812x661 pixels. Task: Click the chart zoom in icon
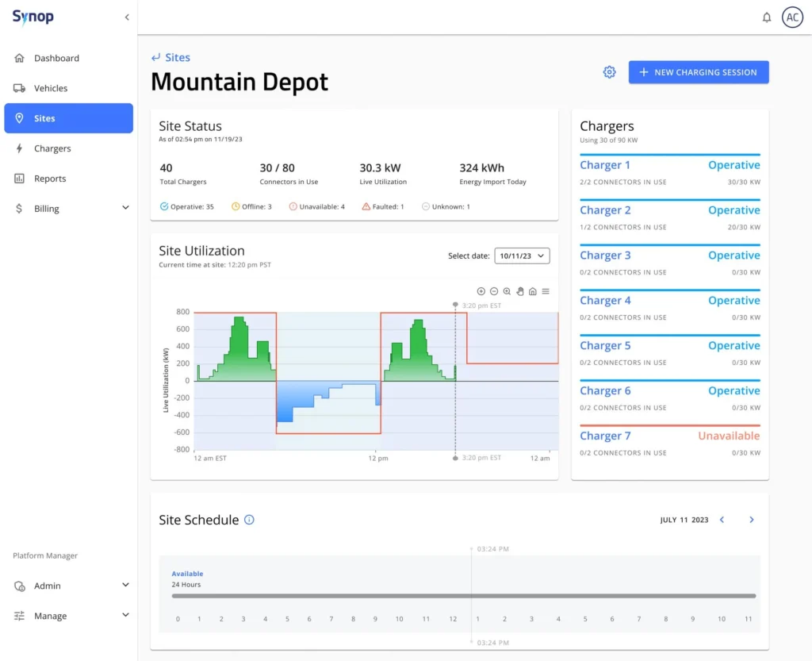481,291
